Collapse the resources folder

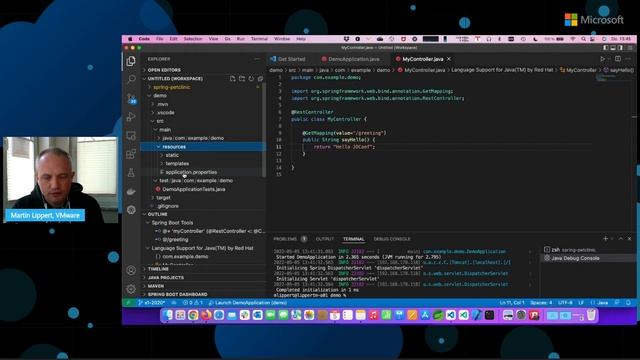pyautogui.click(x=174, y=147)
